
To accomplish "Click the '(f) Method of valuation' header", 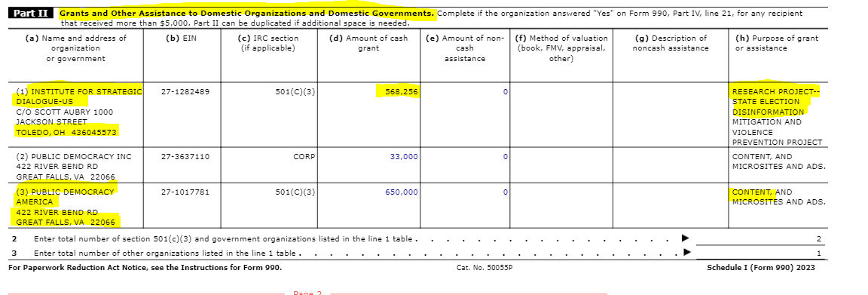I will (561, 49).
